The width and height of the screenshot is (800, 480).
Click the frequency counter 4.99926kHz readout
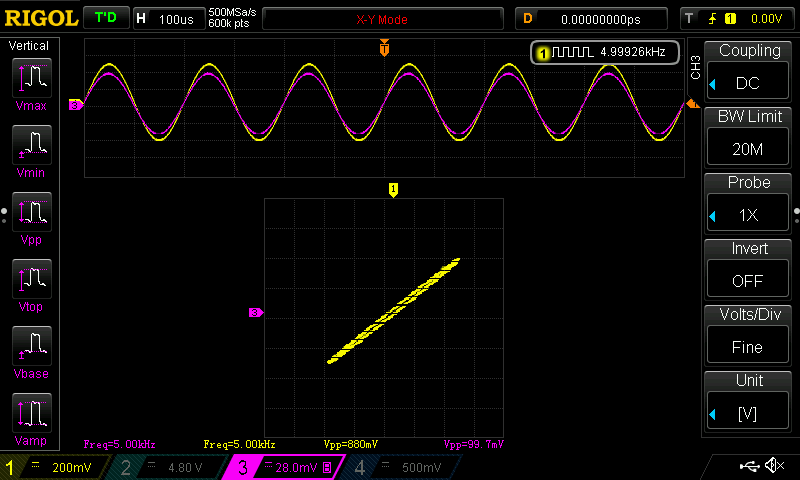(605, 52)
